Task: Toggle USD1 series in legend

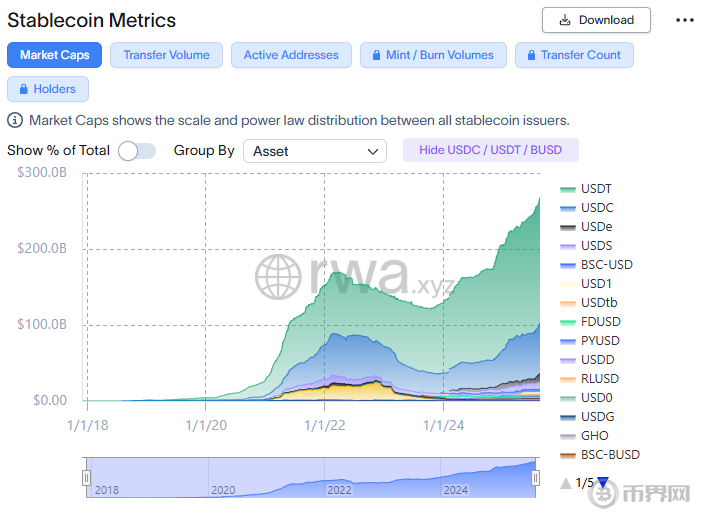Action: click(x=586, y=284)
